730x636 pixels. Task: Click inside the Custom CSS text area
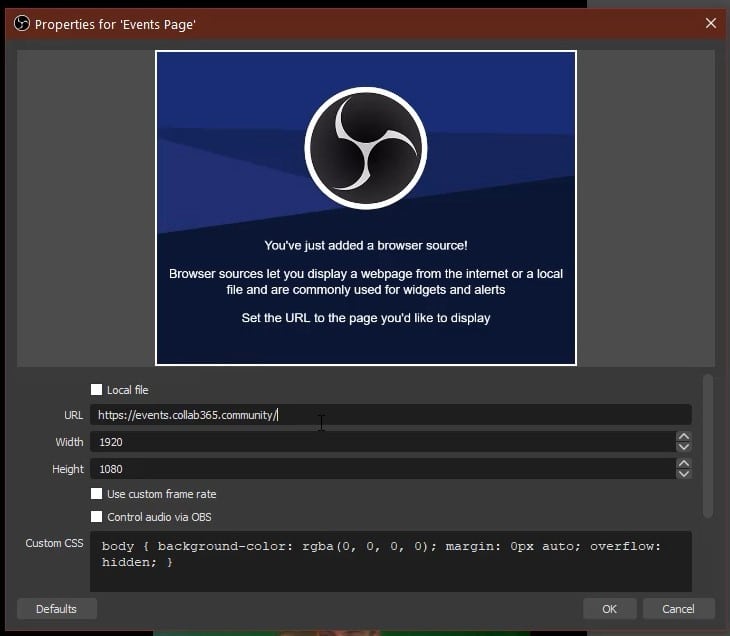point(391,561)
